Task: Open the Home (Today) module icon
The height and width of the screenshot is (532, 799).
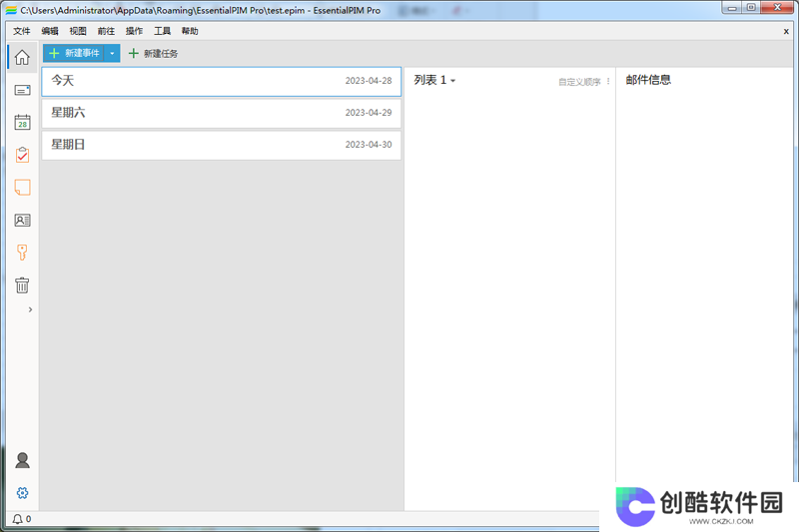Action: pyautogui.click(x=22, y=57)
